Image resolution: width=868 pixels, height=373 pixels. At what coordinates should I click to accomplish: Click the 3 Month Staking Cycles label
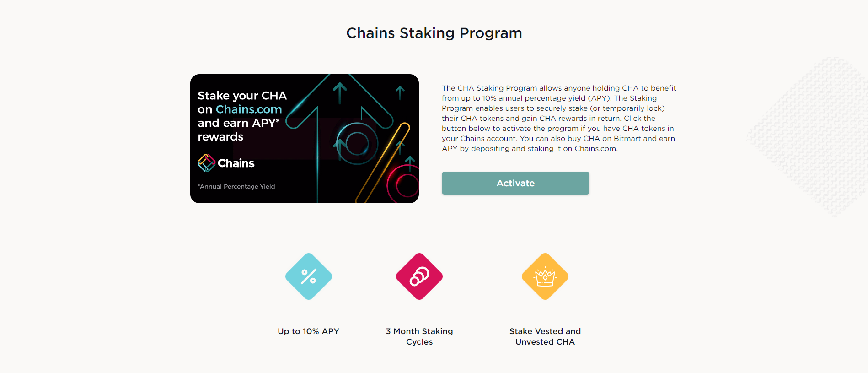click(x=419, y=336)
